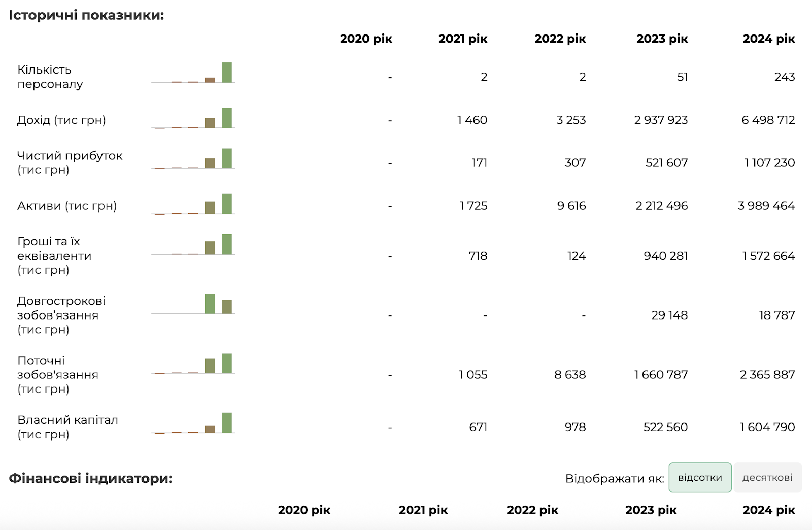Click the 2024 рік column header
This screenshot has height=530, width=812.
coord(769,39)
